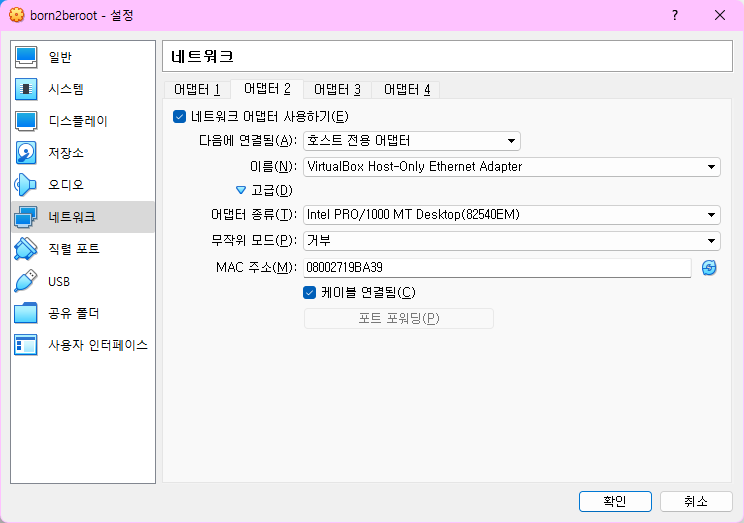
Task: Select the 오디오 speaker icon
Action: click(x=26, y=185)
